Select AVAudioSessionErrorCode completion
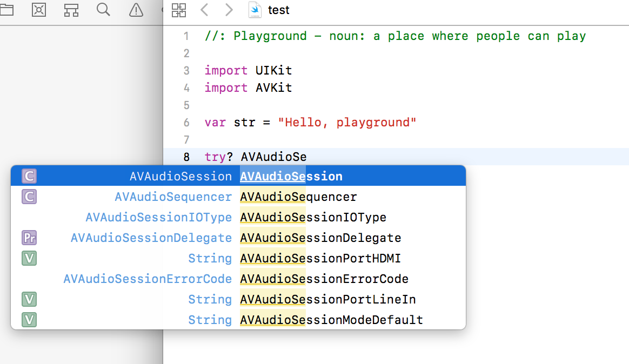The image size is (629, 364). click(x=238, y=279)
